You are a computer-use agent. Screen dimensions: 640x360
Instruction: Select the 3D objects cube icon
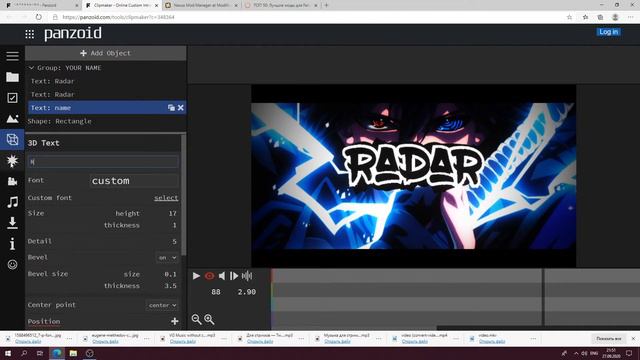[x=12, y=140]
